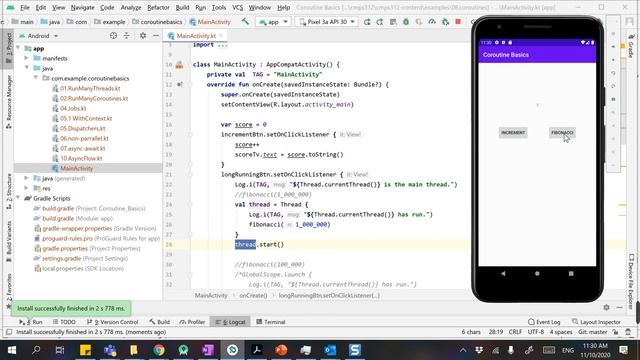The width and height of the screenshot is (640, 360).
Task: Open the Event Log
Action: pyautogui.click(x=544, y=322)
